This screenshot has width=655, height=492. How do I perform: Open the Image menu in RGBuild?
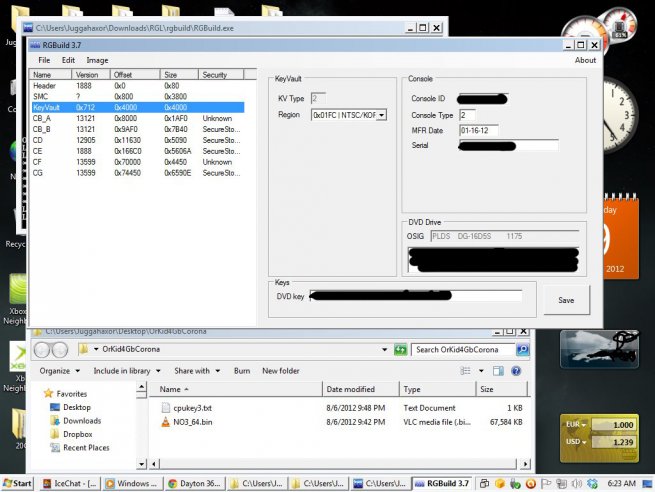[x=97, y=60]
